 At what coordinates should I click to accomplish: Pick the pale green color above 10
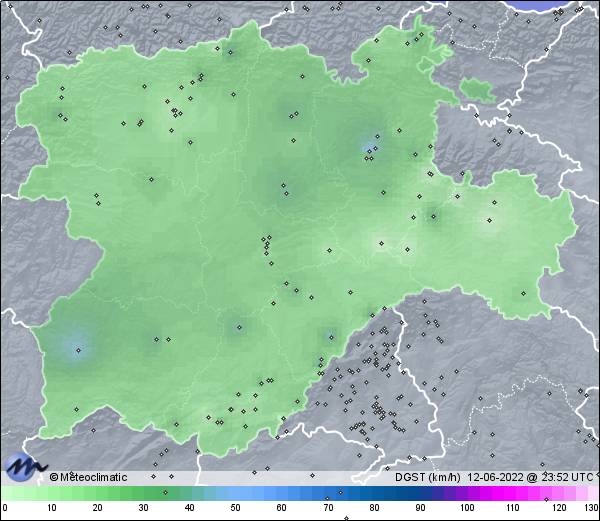pyautogui.click(x=52, y=493)
